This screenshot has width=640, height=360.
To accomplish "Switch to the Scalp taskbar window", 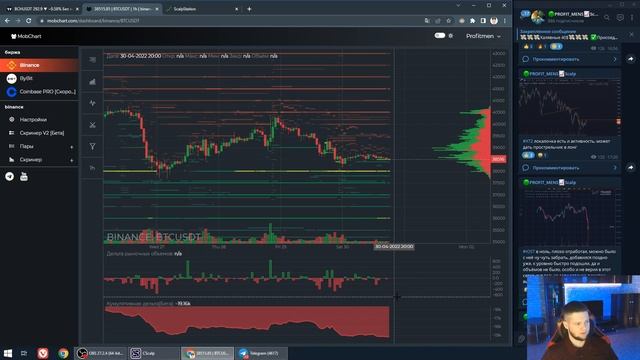I will pyautogui.click(x=153, y=353).
